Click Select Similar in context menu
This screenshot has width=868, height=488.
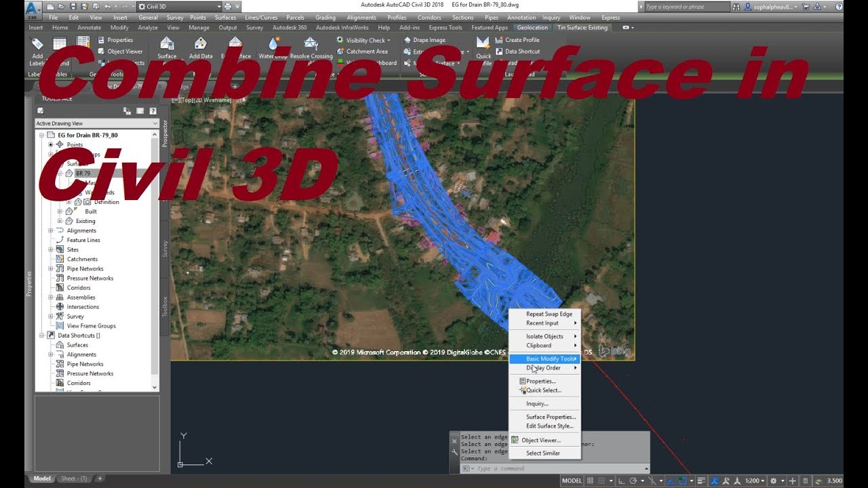pos(543,453)
